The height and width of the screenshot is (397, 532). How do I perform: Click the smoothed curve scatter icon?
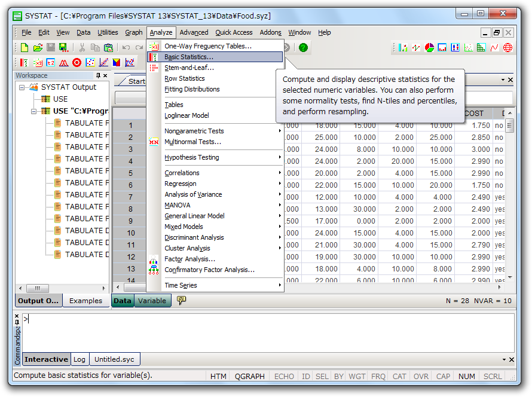pyautogui.click(x=130, y=62)
